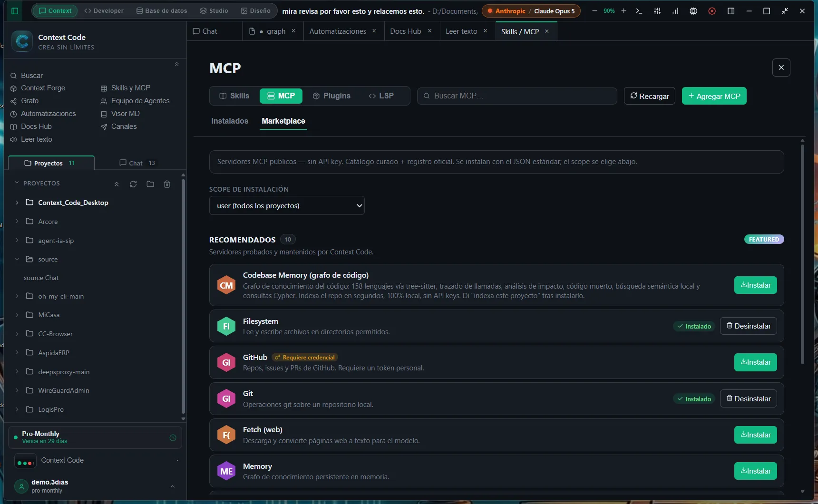818x504 pixels.
Task: Toggle the left sidebar panel icon
Action: pos(15,11)
